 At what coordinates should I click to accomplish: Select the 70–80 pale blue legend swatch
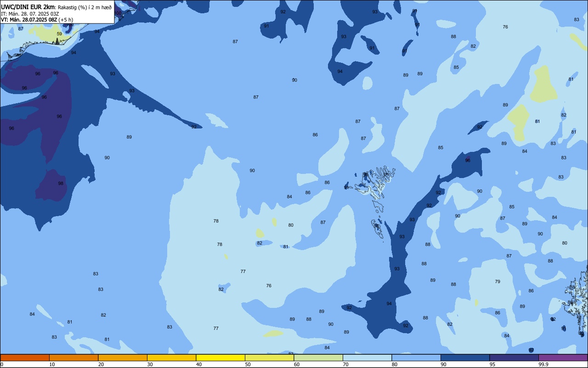coord(367,358)
